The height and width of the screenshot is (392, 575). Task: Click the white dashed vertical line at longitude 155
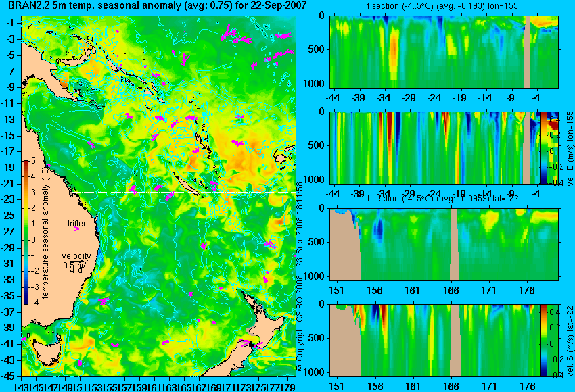(x=110, y=196)
